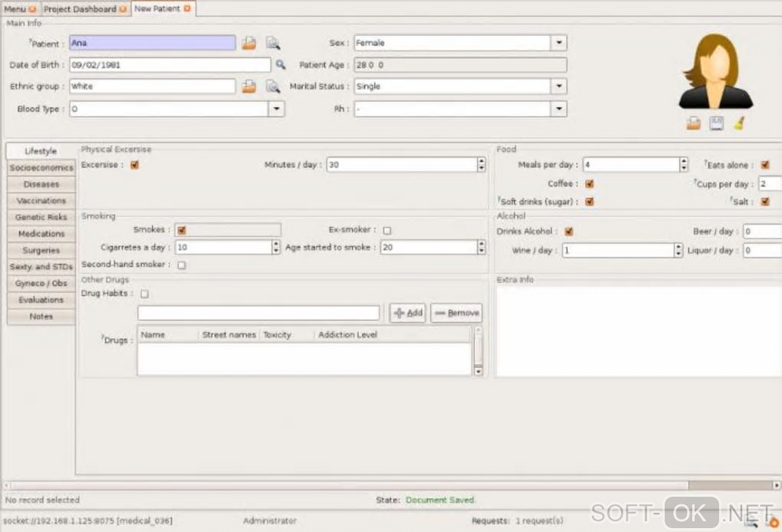Image resolution: width=782 pixels, height=532 pixels.
Task: Uncheck the Coffee checkbox
Action: coord(590,183)
